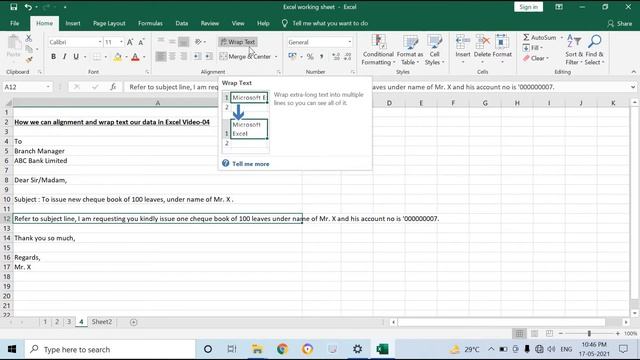Click the Tell me more link
This screenshot has height=360, width=640.
[251, 164]
